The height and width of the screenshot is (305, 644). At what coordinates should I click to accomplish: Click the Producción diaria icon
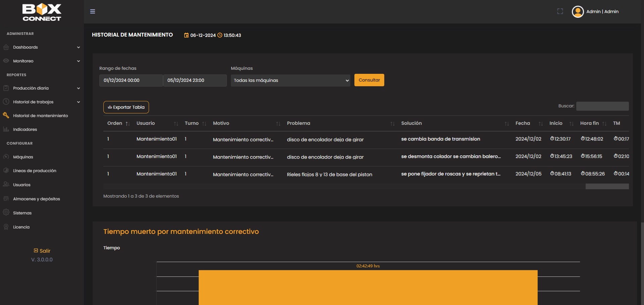[x=6, y=88]
